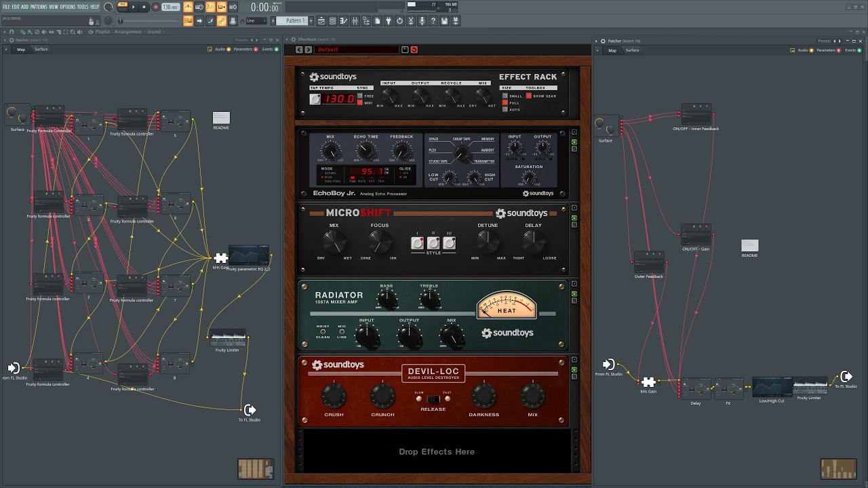Select AUTO rack size
Screen dimensions: 868x488
[x=505, y=110]
